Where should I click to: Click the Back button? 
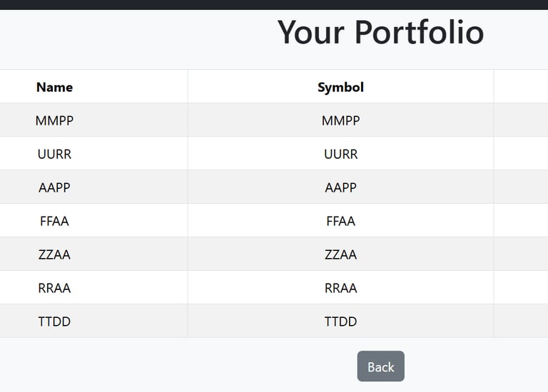click(380, 366)
